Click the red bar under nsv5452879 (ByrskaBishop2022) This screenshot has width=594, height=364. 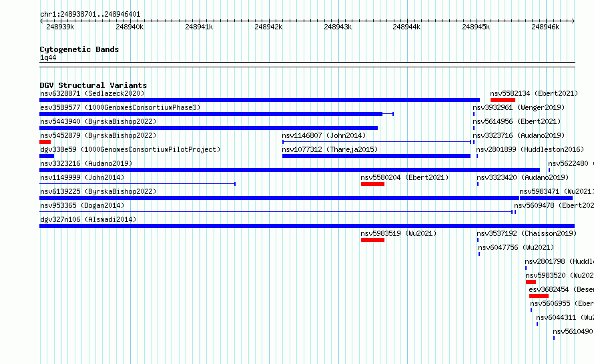pyautogui.click(x=45, y=142)
